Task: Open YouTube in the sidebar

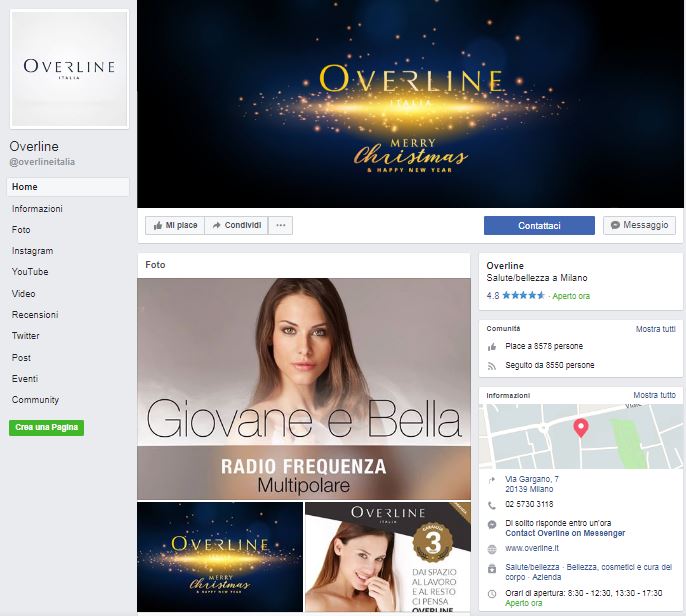Action: (30, 272)
